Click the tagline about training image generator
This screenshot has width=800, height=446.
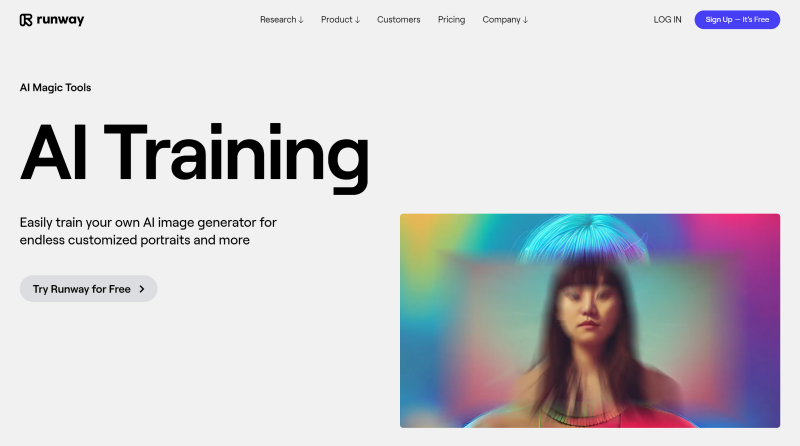click(148, 231)
